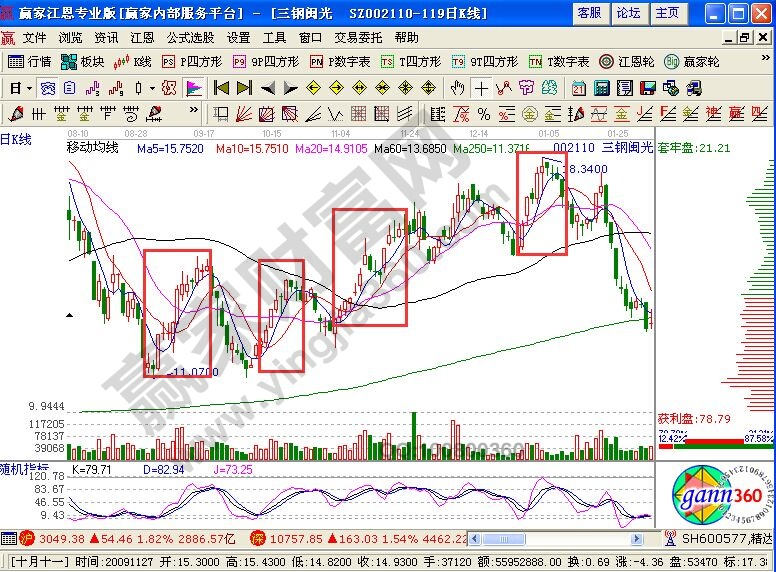Open the 公式选股 menu
This screenshot has width=776, height=572.
coord(190,37)
